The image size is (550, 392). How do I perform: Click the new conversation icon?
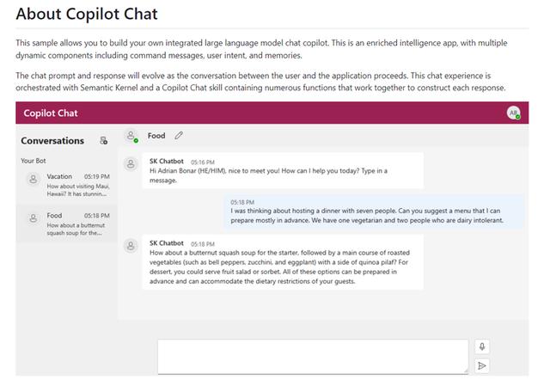[104, 140]
